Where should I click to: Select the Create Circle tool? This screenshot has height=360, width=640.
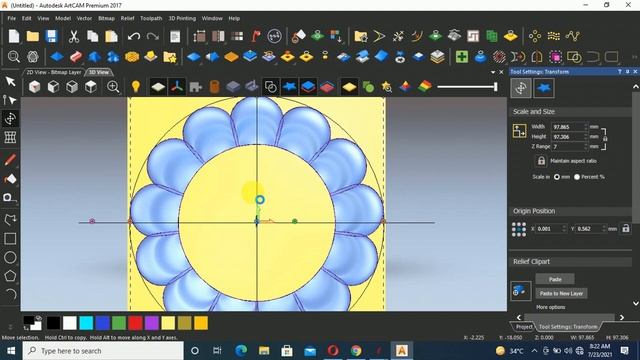click(x=10, y=257)
